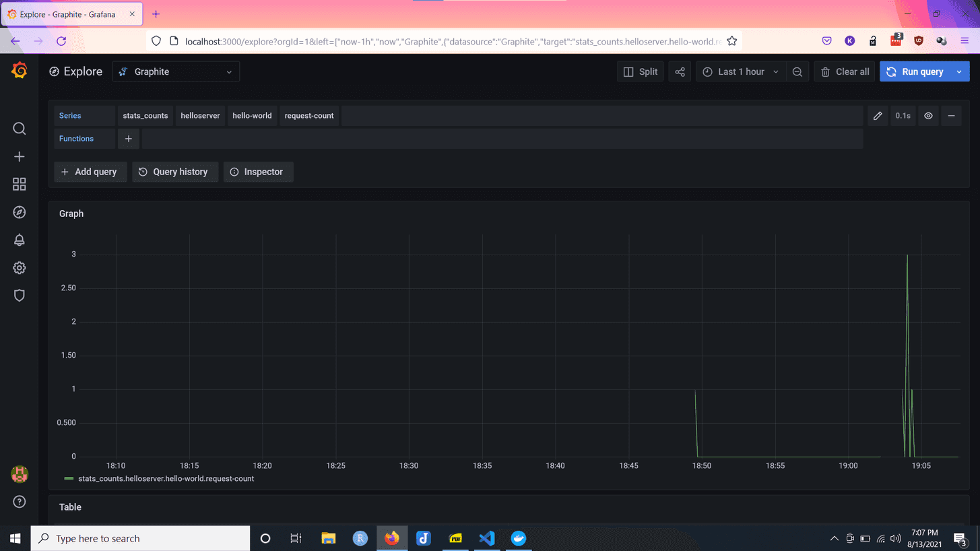Open Query history
The image size is (980, 551).
(x=174, y=172)
